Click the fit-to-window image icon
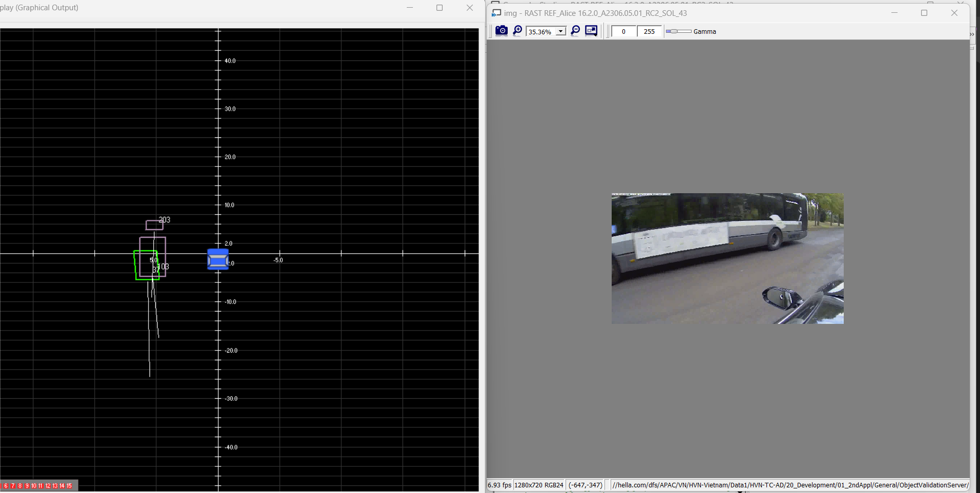Screen dimensions: 980x493 click(x=591, y=31)
